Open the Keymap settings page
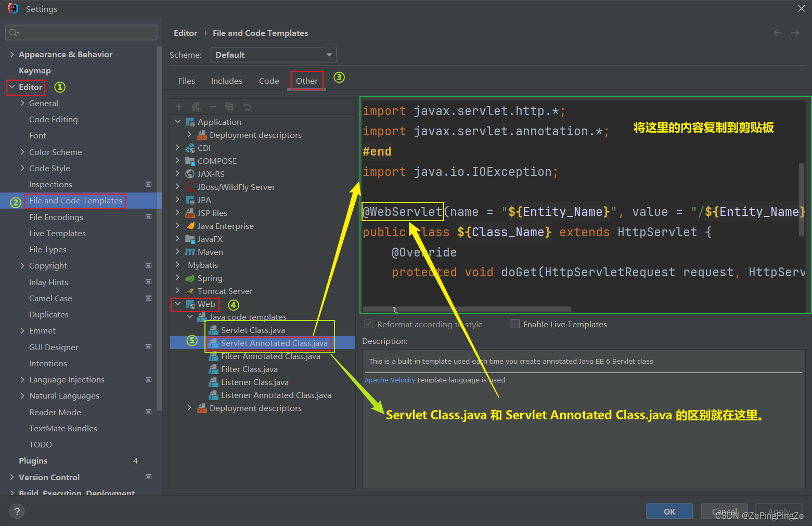 [x=35, y=71]
